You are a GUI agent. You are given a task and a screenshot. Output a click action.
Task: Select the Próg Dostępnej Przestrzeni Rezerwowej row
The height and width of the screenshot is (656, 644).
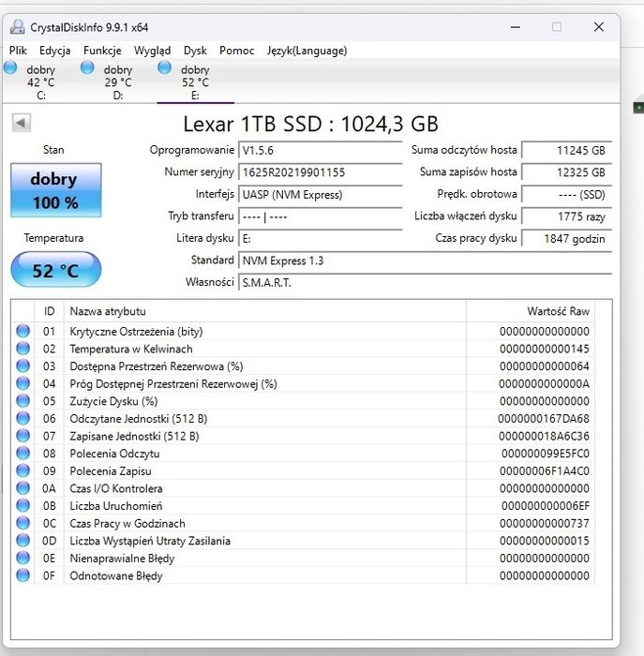click(303, 383)
